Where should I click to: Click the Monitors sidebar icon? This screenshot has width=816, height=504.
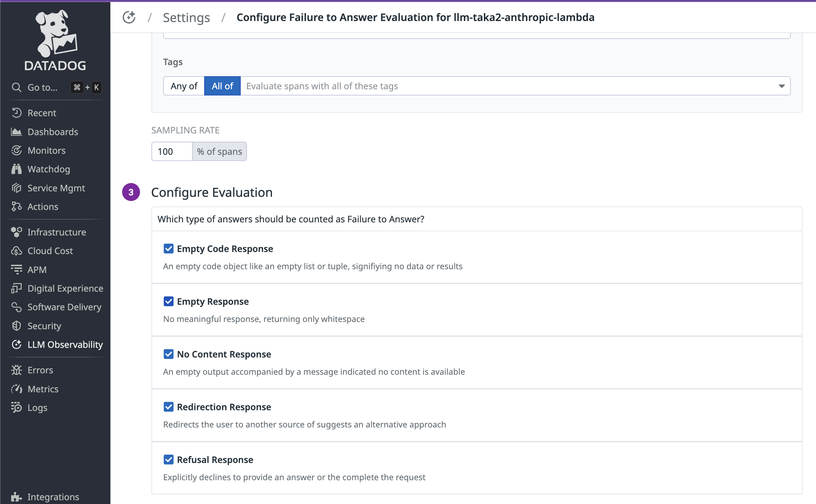pos(16,151)
